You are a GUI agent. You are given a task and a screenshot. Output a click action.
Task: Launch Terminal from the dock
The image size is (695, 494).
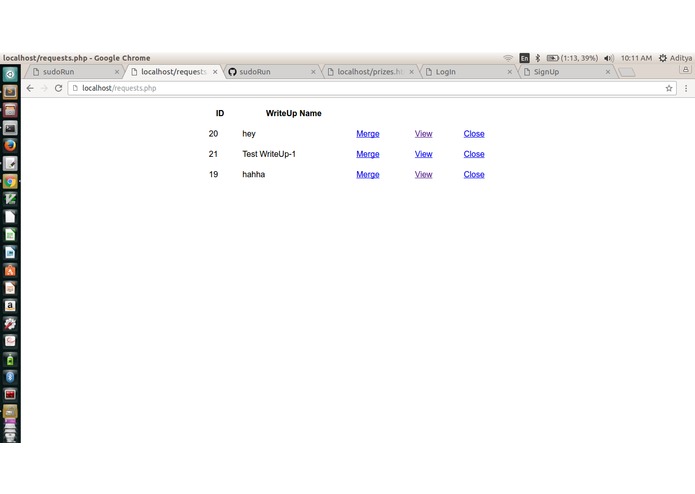(10, 128)
